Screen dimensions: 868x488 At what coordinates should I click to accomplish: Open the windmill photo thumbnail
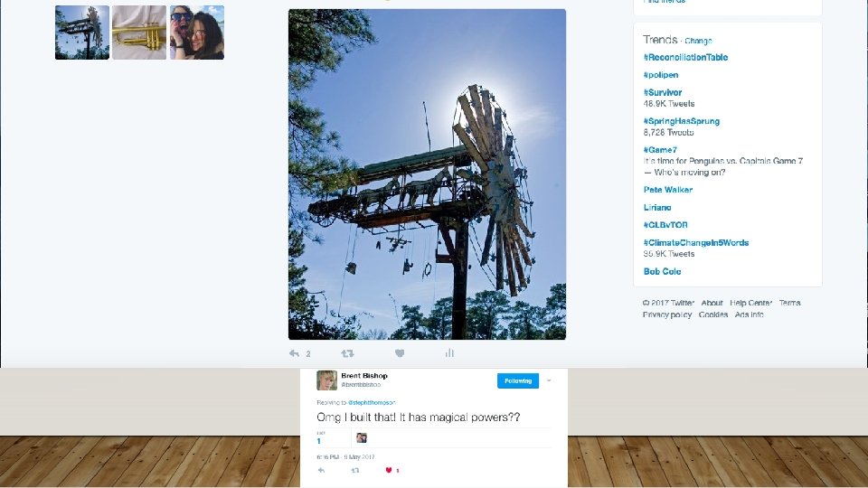(x=82, y=33)
